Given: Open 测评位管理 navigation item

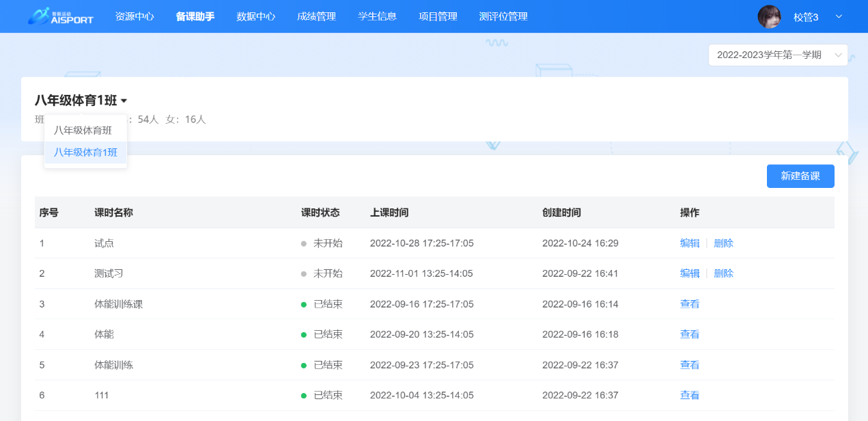Looking at the screenshot, I should pyautogui.click(x=503, y=16).
